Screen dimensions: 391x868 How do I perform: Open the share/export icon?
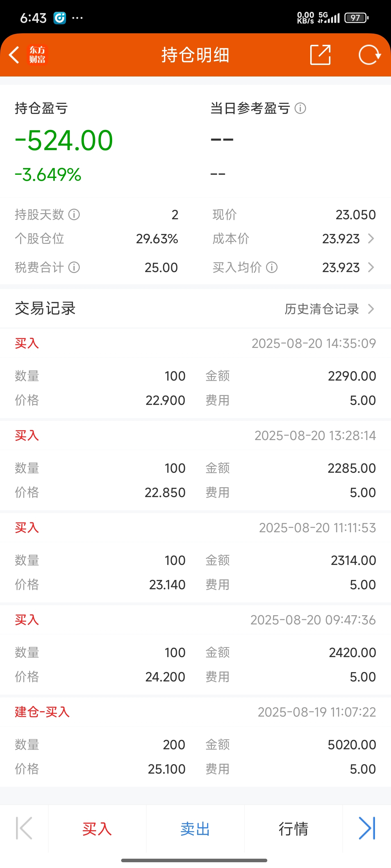(320, 55)
